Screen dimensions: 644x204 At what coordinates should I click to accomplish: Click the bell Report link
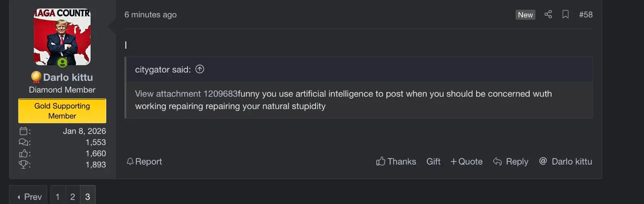[144, 161]
